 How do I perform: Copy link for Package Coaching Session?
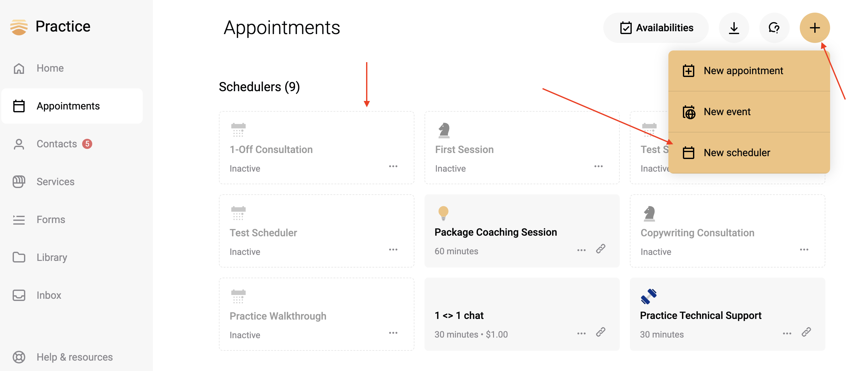pos(600,249)
